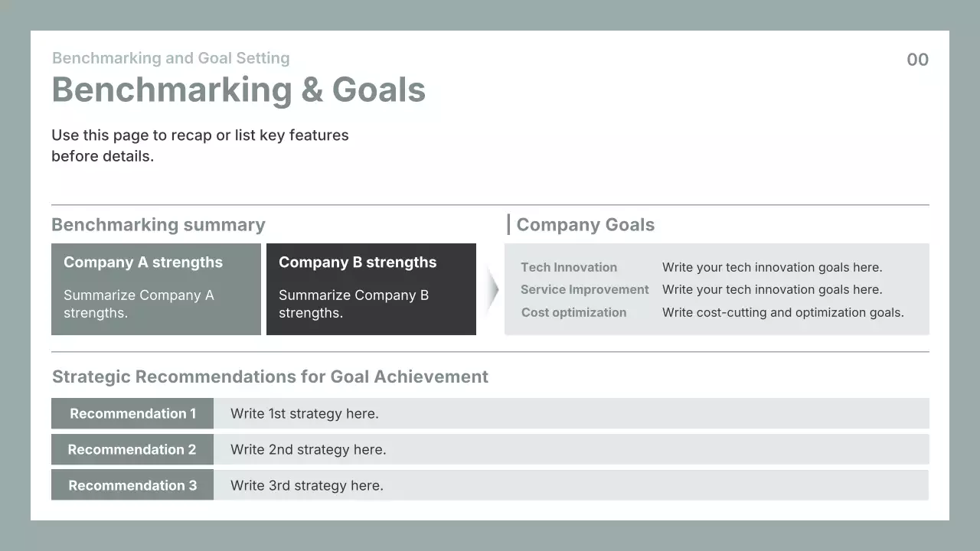Image resolution: width=980 pixels, height=551 pixels.
Task: Click the "Company Goals" section heading
Action: (585, 225)
